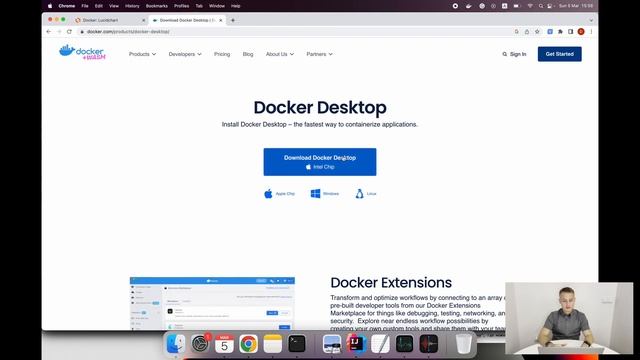Click the Docker Extensions screenshot thumbnail
Viewport: 640px width, 360px height.
pyautogui.click(x=212, y=303)
